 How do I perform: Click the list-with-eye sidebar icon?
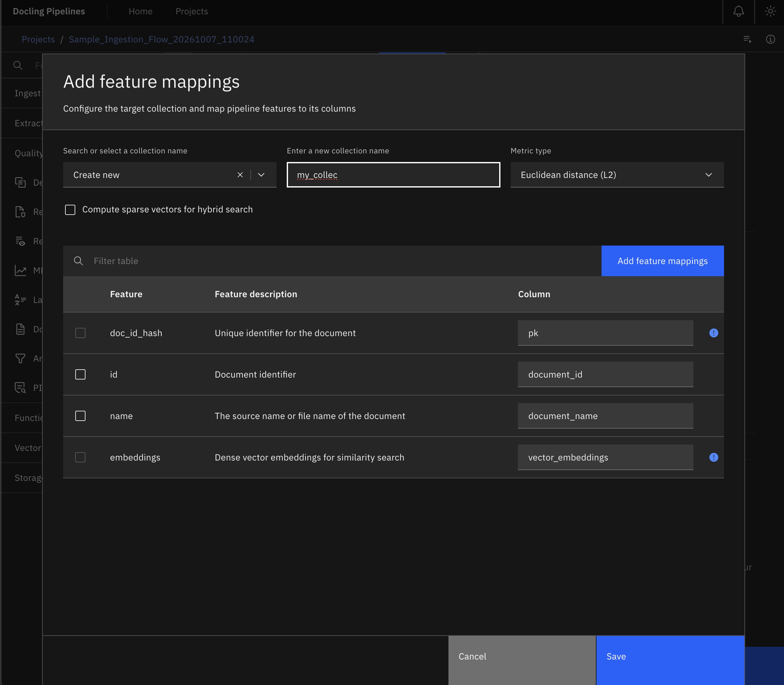[x=20, y=241]
